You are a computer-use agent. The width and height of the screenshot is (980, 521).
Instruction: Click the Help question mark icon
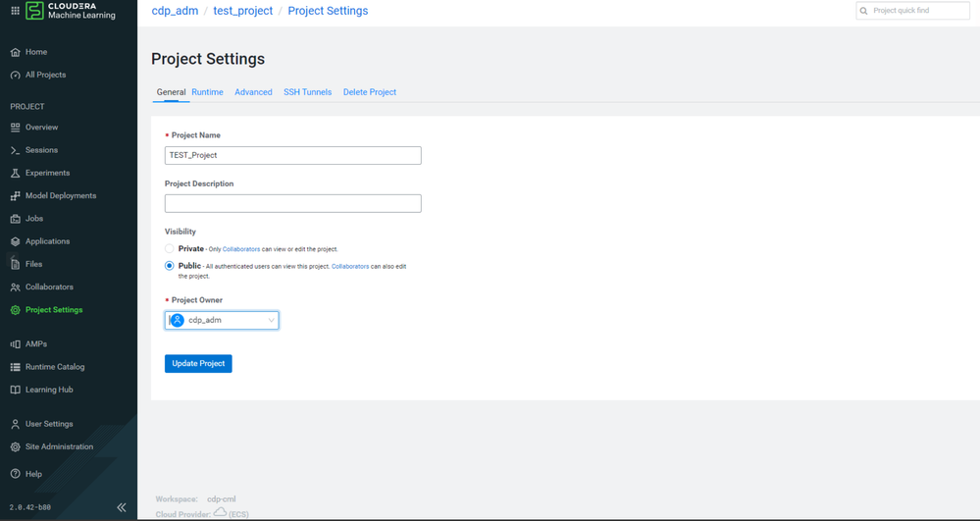[x=16, y=474]
